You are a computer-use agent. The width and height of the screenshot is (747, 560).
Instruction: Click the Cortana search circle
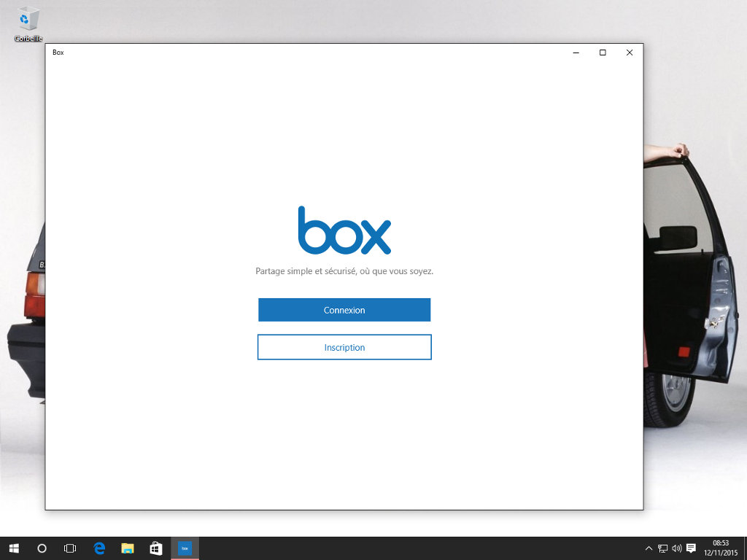point(42,548)
